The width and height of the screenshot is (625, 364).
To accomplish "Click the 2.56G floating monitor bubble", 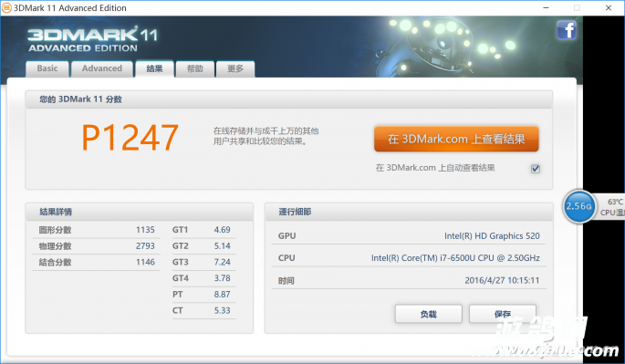I will tap(579, 206).
